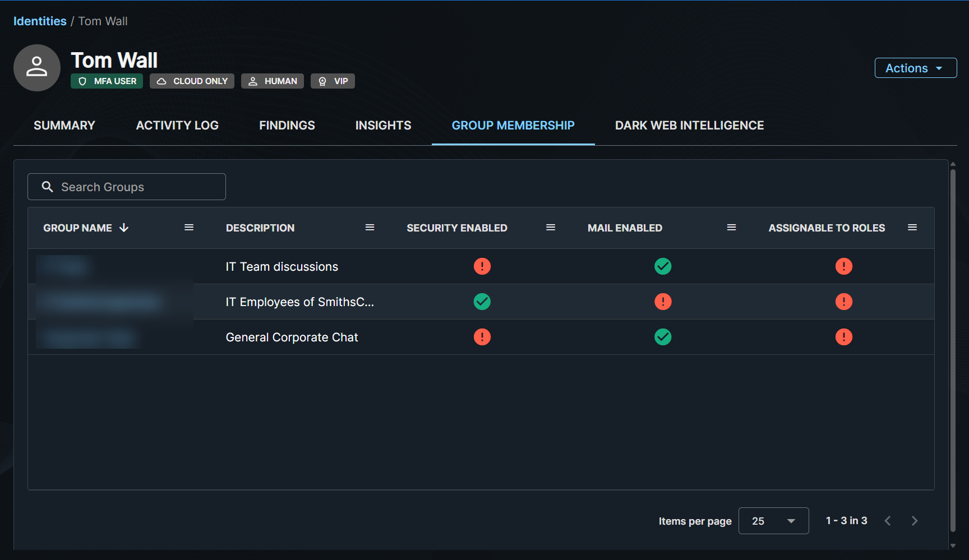Click the user avatar icon
This screenshot has width=969, height=560.
click(37, 68)
